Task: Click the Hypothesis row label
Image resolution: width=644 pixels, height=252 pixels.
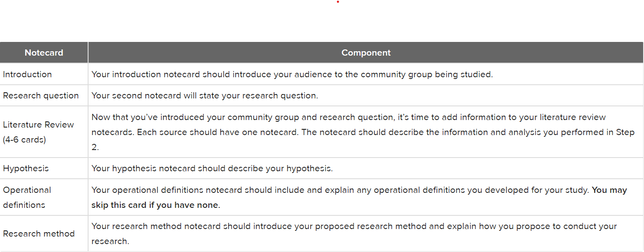Action: (x=26, y=168)
